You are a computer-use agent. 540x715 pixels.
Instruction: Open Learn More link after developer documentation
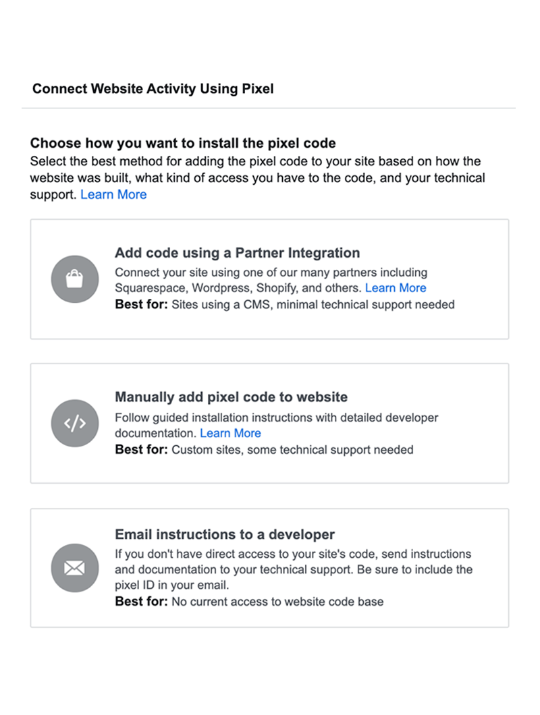click(230, 433)
